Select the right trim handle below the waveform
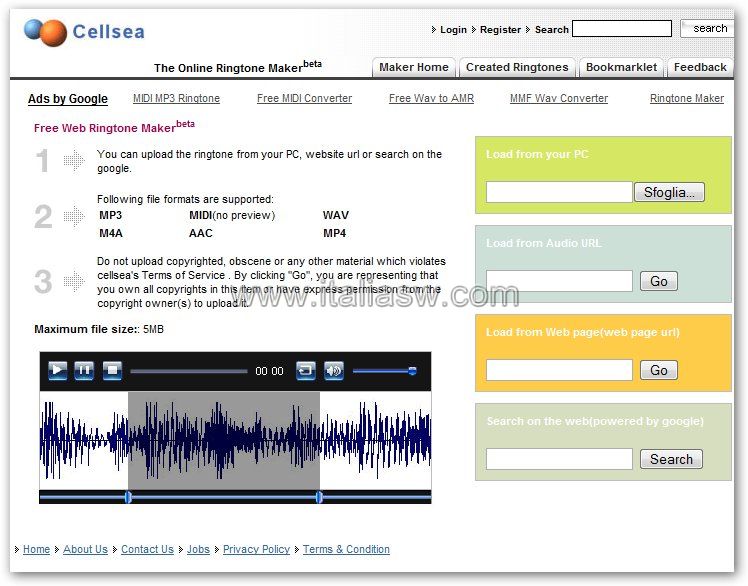This screenshot has height=586, width=748. click(x=319, y=497)
